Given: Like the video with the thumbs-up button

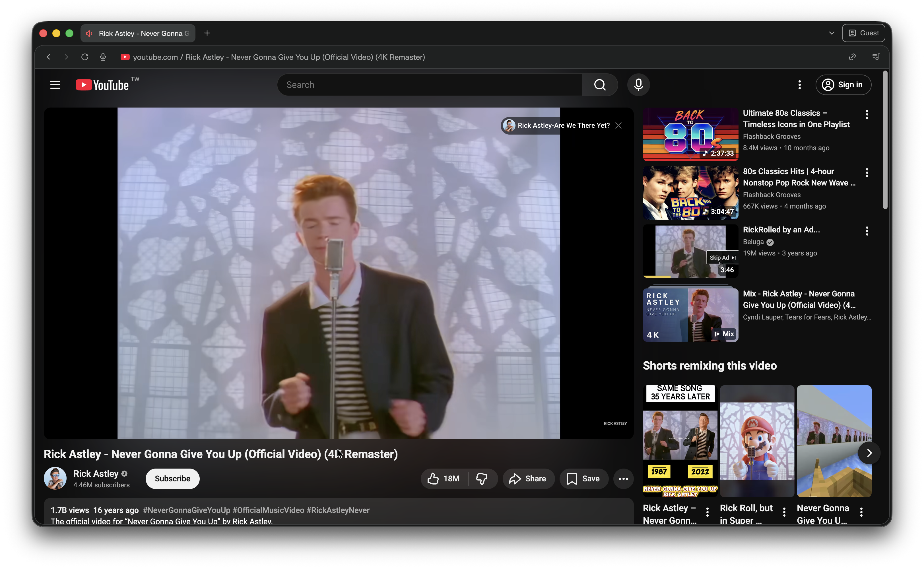Looking at the screenshot, I should [444, 478].
